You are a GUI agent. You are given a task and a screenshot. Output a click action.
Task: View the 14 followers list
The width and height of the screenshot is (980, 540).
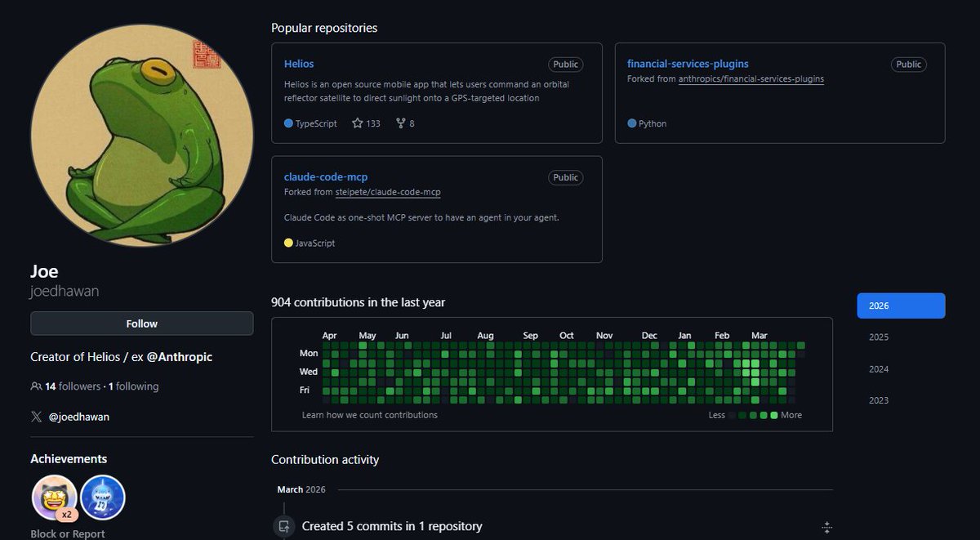click(x=73, y=386)
